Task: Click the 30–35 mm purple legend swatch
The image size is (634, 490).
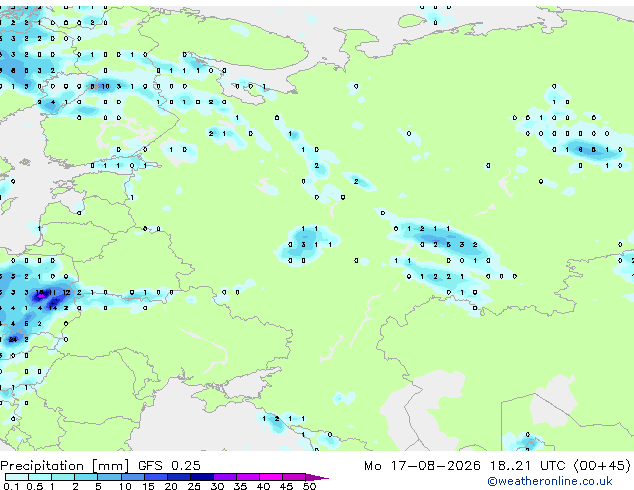Action: (x=224, y=477)
